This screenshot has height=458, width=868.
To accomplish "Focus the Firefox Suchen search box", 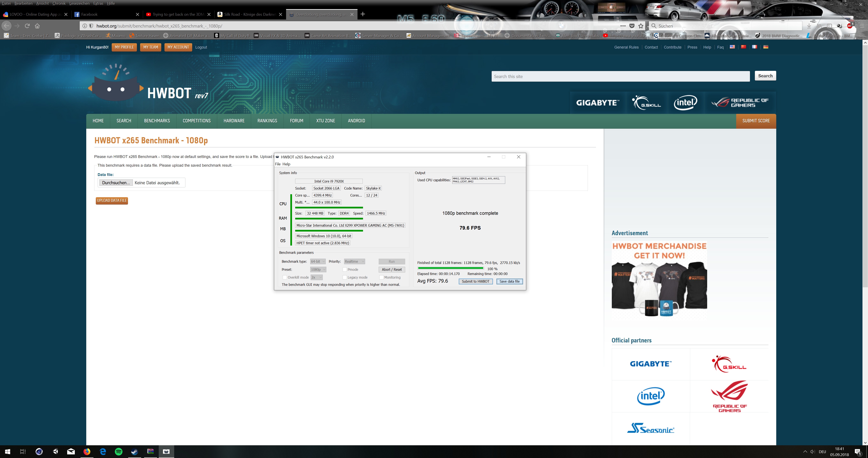I will (x=725, y=26).
